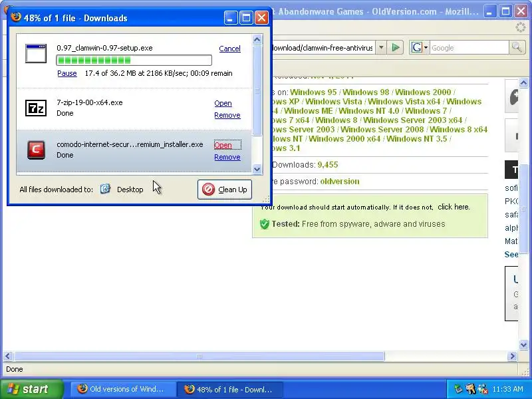Image resolution: width=532 pixels, height=399 pixels.
Task: Click the horizontal scroll right arrow
Action: point(513,356)
